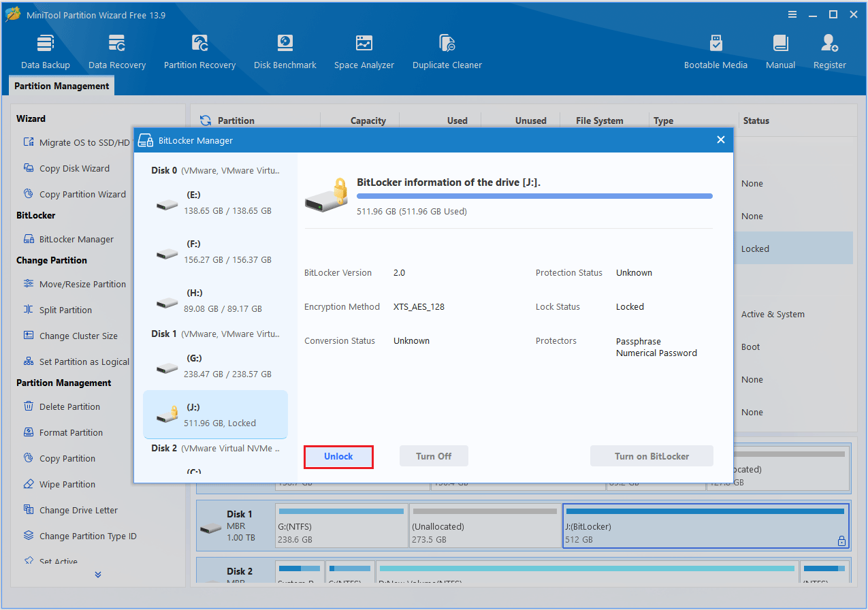Select drive (E:) in the BitLocker list
The image size is (868, 610).
pyautogui.click(x=215, y=202)
